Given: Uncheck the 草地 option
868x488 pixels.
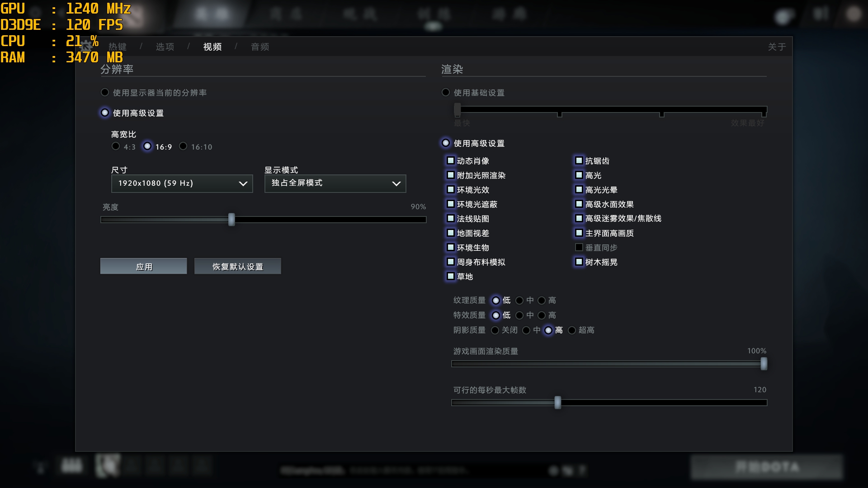Looking at the screenshot, I should coord(450,276).
